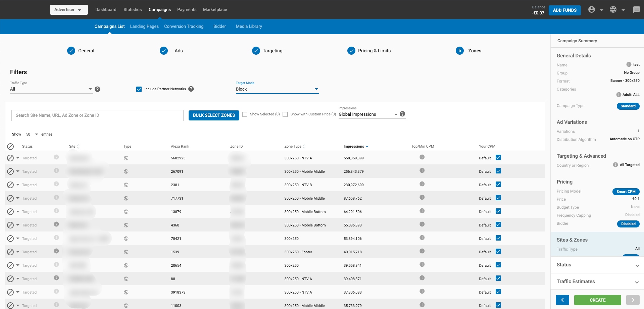Open the Target Mode dropdown

pos(277,89)
